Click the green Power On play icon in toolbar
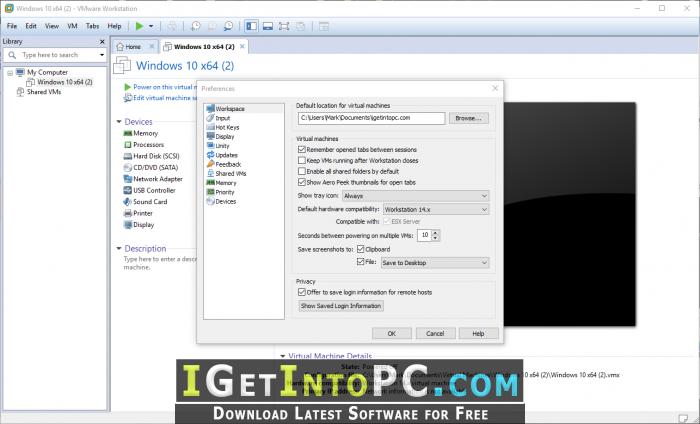The width and height of the screenshot is (700, 424). pos(139,26)
